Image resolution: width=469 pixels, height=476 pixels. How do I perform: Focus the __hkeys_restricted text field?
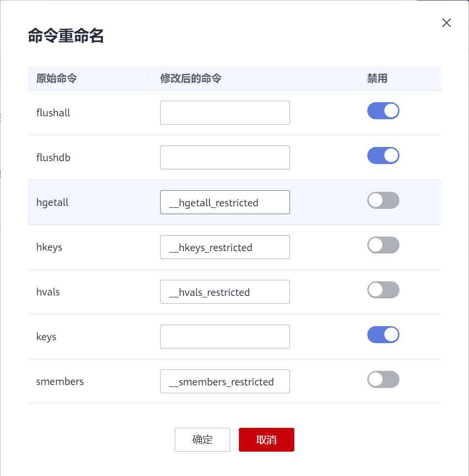pyautogui.click(x=225, y=247)
